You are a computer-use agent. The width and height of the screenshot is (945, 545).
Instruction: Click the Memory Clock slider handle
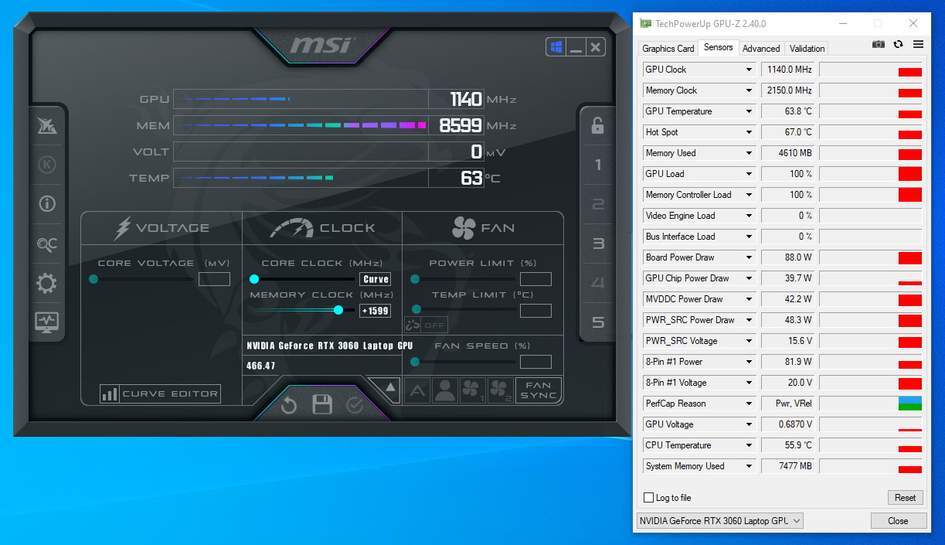click(x=338, y=310)
